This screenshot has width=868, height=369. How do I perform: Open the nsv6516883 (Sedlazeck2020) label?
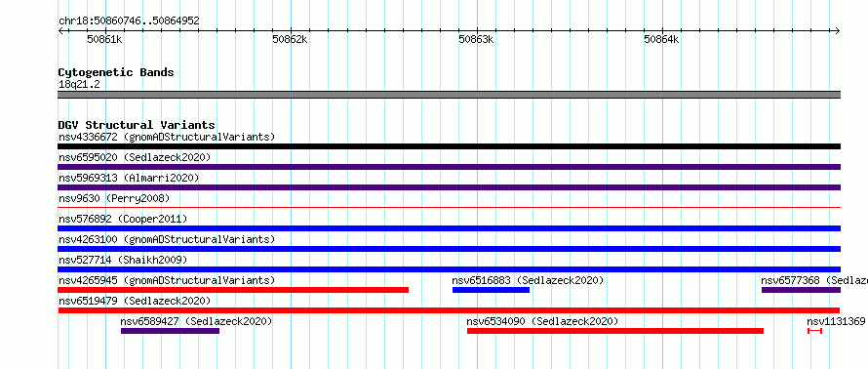(528, 280)
